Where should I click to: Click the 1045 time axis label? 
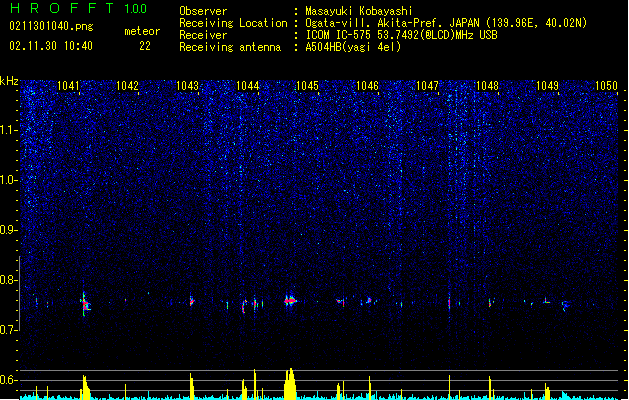[307, 86]
